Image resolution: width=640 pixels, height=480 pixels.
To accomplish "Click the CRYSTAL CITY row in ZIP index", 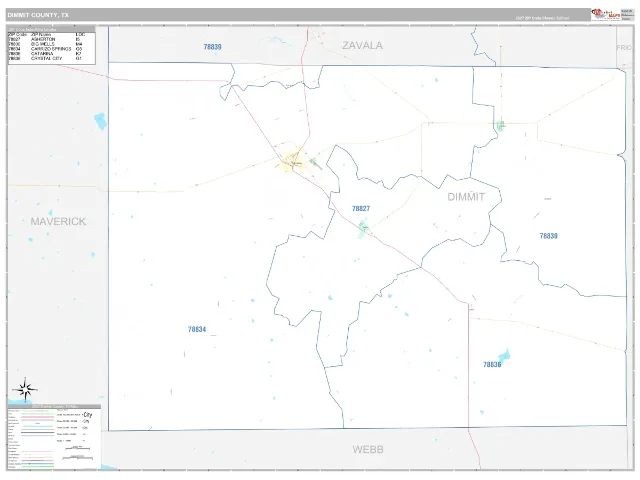I will coord(45,58).
